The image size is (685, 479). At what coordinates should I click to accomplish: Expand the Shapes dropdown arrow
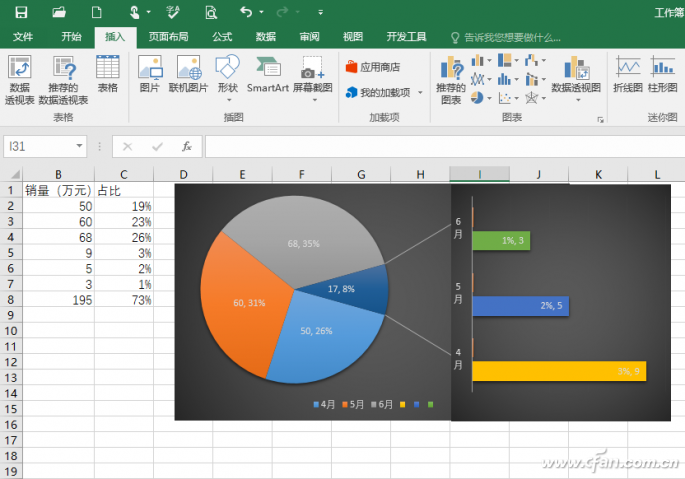click(x=228, y=100)
